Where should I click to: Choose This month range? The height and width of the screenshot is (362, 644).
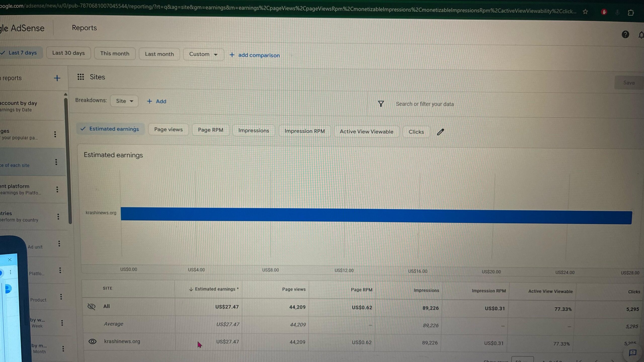115,54
